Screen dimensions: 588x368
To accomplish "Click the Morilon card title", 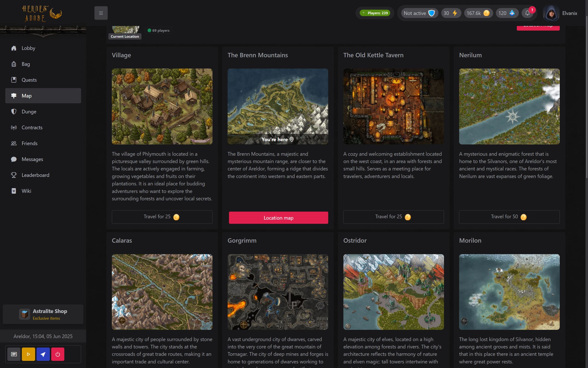I will coord(470,241).
